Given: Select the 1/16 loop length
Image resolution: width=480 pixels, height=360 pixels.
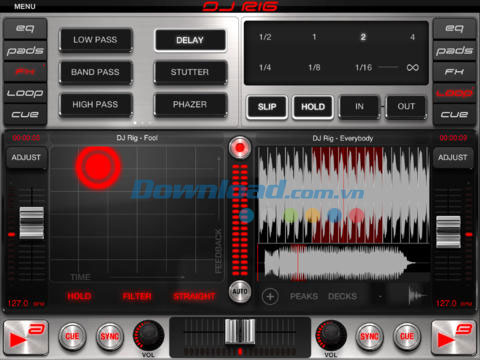Looking at the screenshot, I should [x=364, y=68].
